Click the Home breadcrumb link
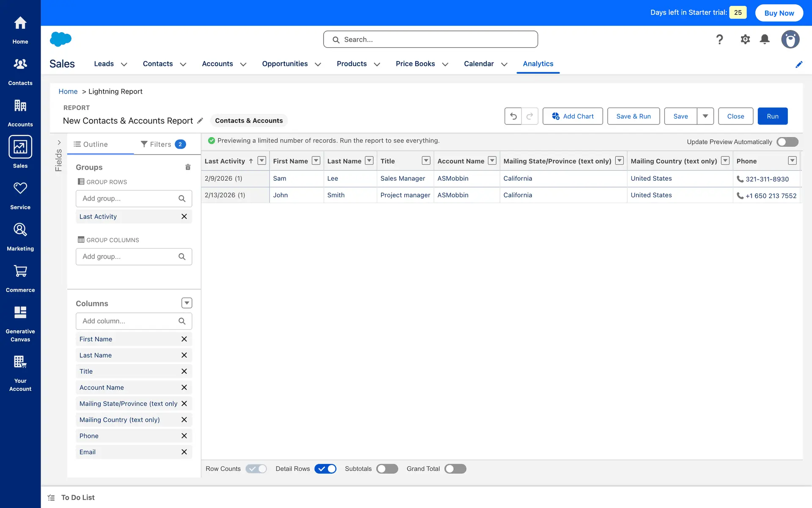 [x=68, y=91]
